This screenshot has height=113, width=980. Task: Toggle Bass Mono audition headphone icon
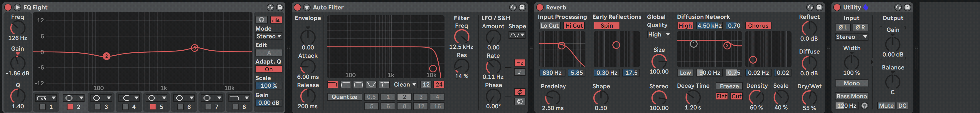864,106
